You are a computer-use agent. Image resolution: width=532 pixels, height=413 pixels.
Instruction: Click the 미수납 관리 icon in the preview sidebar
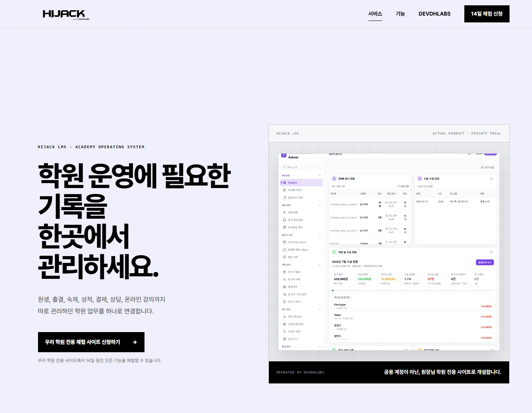(284, 302)
